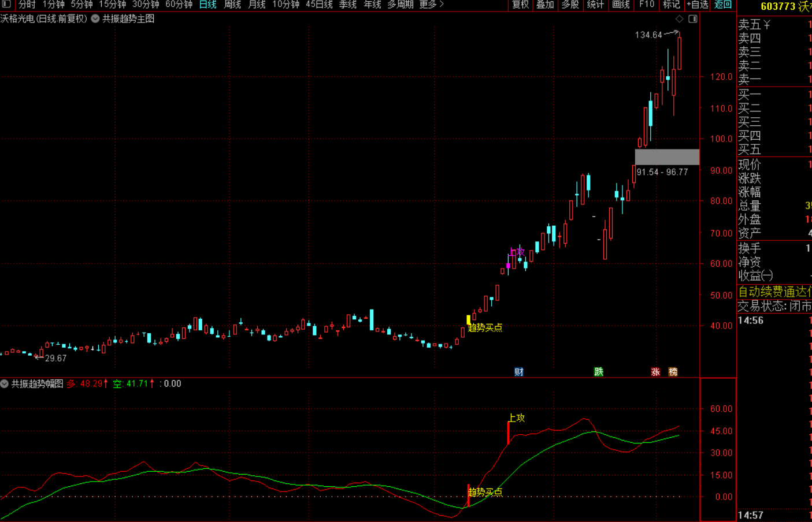Screen dimensions: 812x522
Task: Expand sub-chart indicator dropdown beside 共振趋势幅图
Action: (x=5, y=383)
